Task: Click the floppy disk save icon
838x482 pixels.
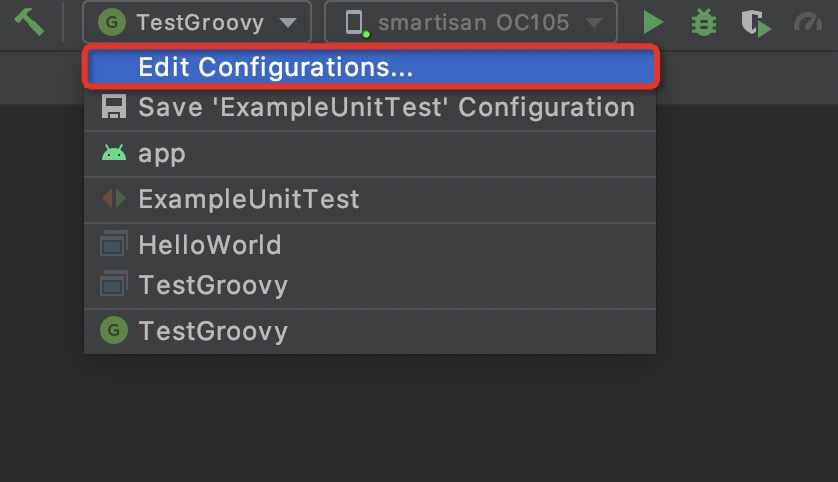Action: [x=114, y=107]
